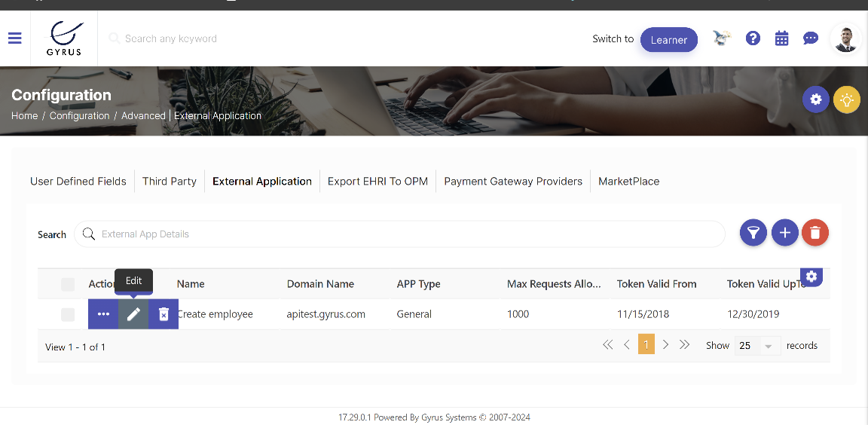Viewport: 868px width, 425px height.
Task: Expand the records per page dropdown
Action: (x=757, y=346)
